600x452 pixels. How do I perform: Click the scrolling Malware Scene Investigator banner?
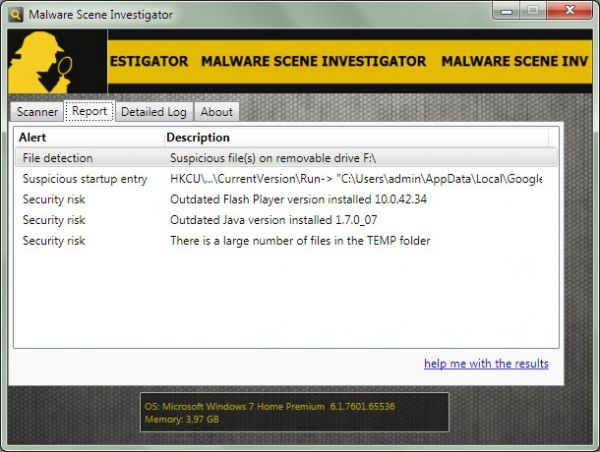pyautogui.click(x=350, y=61)
